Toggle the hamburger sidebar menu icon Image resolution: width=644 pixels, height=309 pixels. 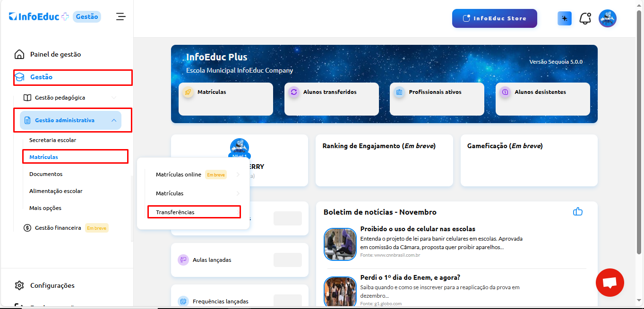pos(121,17)
